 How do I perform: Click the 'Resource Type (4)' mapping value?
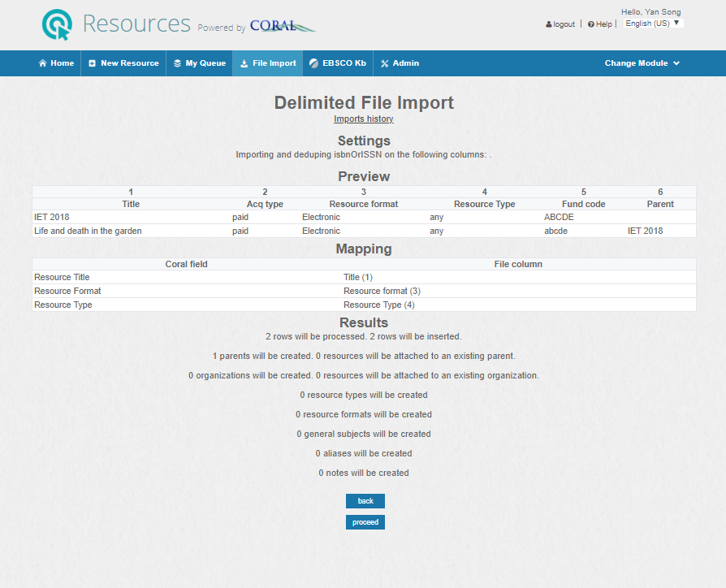(x=378, y=305)
